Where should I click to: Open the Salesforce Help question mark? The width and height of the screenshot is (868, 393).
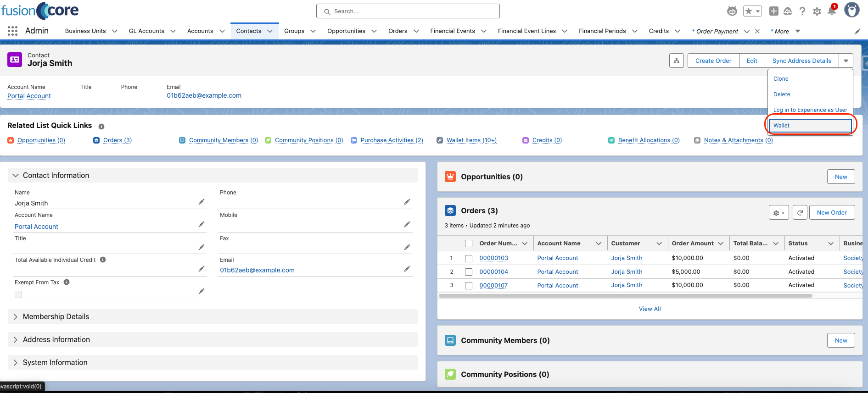tap(802, 11)
